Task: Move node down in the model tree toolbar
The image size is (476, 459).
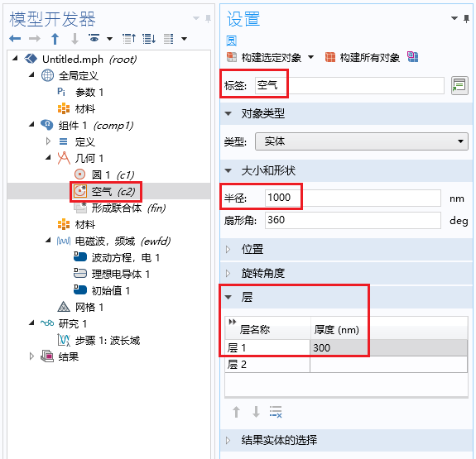Action: pyautogui.click(x=75, y=39)
